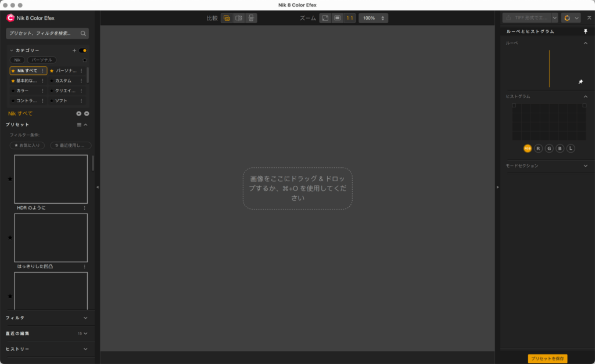Select the side-by-side compare mode

[251, 18]
